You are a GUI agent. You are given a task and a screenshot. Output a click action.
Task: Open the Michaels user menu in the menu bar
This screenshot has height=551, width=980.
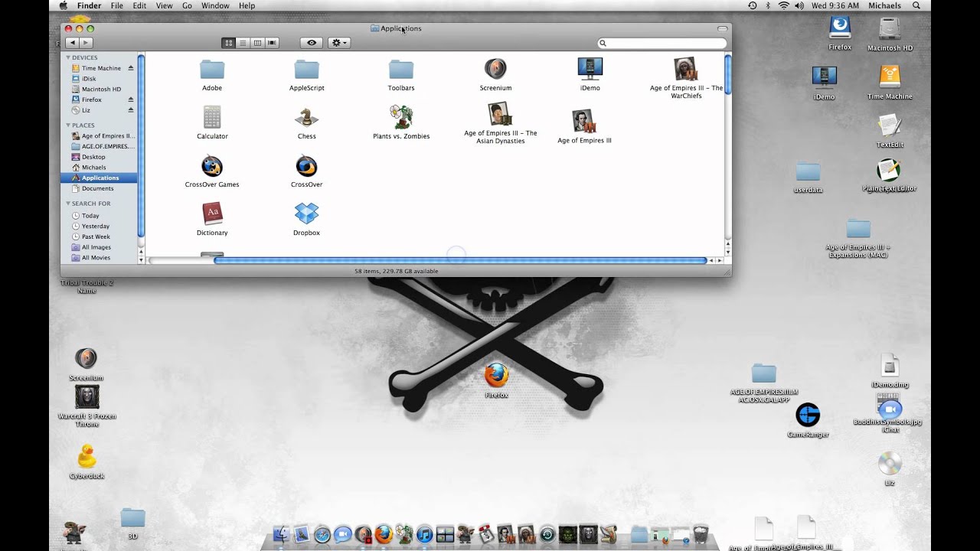tap(884, 5)
